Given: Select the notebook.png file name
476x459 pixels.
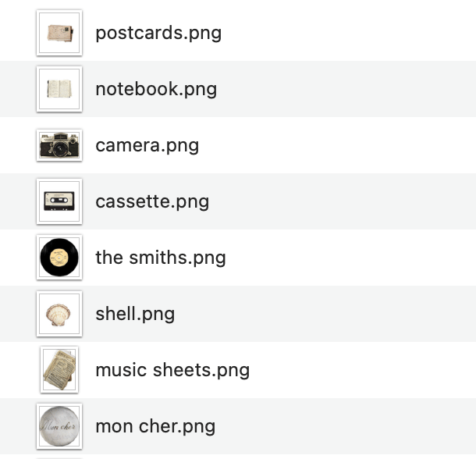Looking at the screenshot, I should (156, 89).
